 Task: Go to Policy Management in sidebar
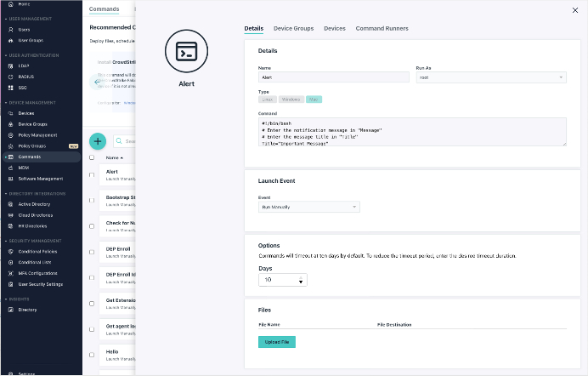(x=37, y=134)
